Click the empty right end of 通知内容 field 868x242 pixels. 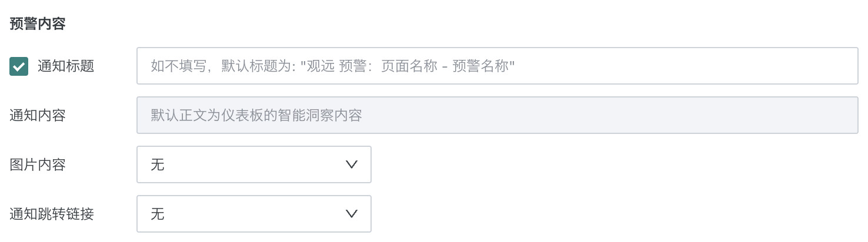pyautogui.click(x=764, y=115)
